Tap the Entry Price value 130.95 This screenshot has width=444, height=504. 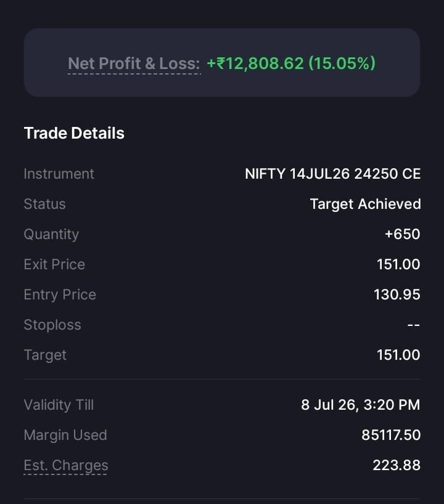(397, 295)
